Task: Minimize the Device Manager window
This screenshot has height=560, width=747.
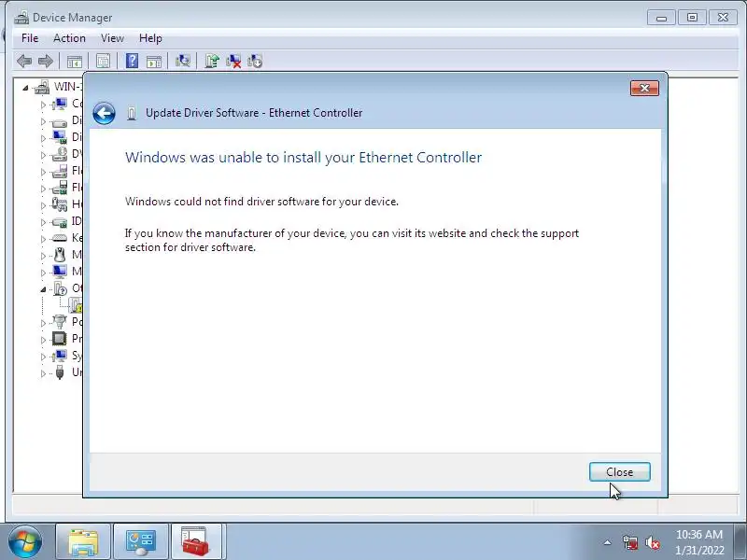Action: click(x=661, y=18)
